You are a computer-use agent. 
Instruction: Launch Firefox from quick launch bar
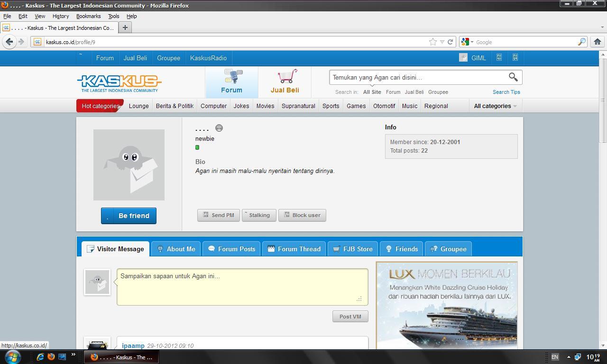click(x=51, y=356)
